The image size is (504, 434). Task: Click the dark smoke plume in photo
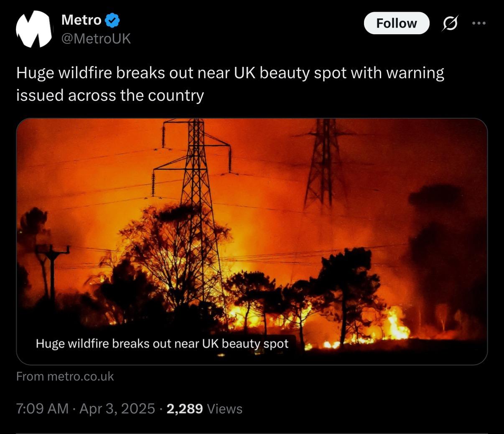click(443, 242)
